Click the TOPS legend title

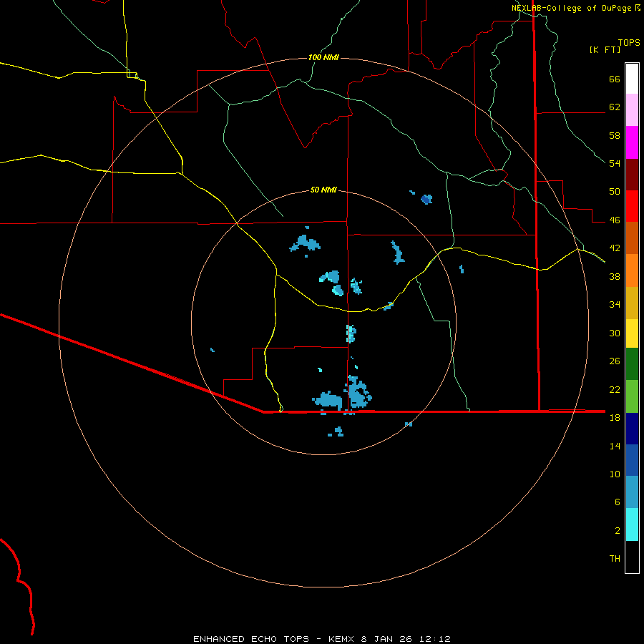(x=629, y=42)
